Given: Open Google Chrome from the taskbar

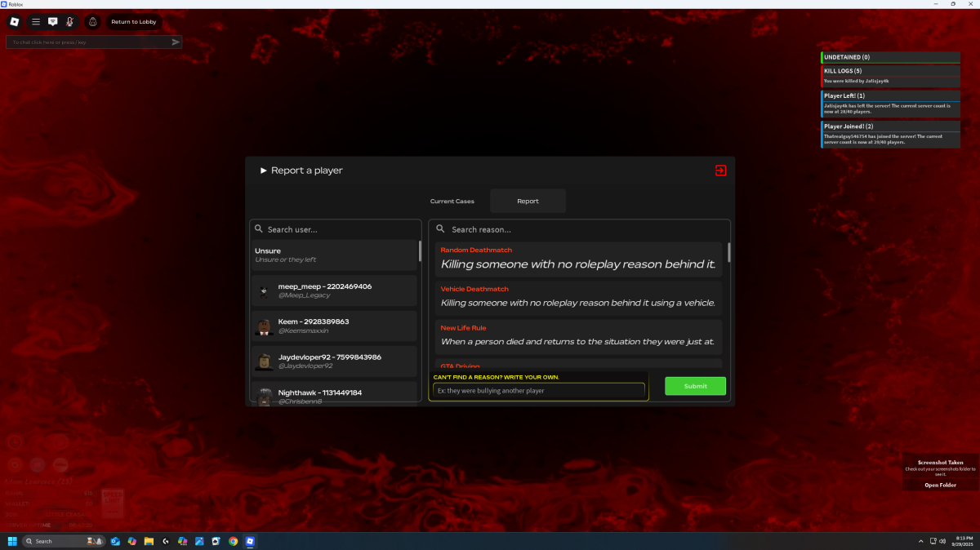Looking at the screenshot, I should [x=233, y=541].
